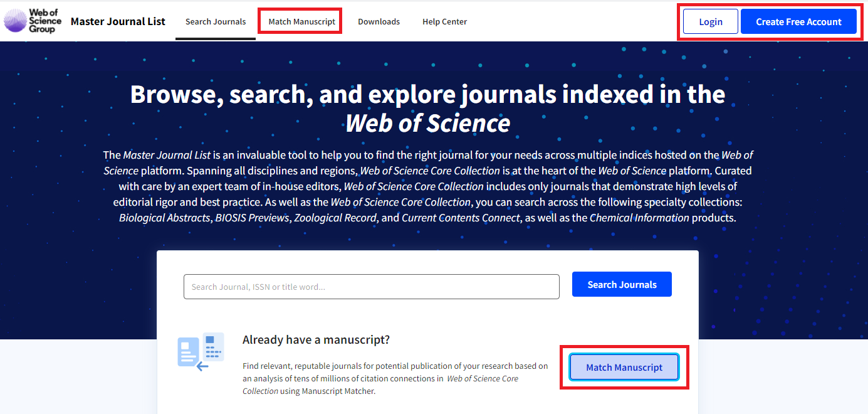
Task: Click 'Current Contents Connect' in the description
Action: click(x=461, y=218)
